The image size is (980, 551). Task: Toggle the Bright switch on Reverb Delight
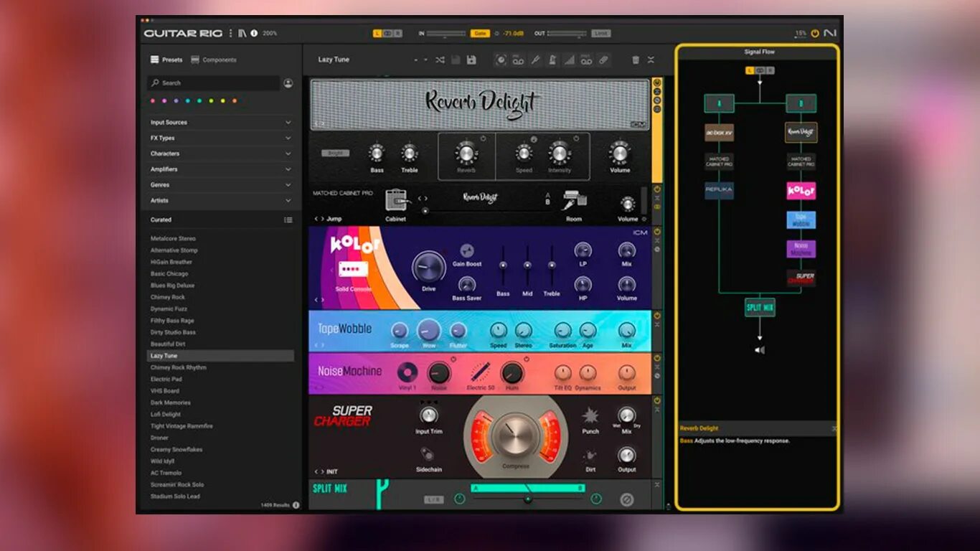point(335,153)
